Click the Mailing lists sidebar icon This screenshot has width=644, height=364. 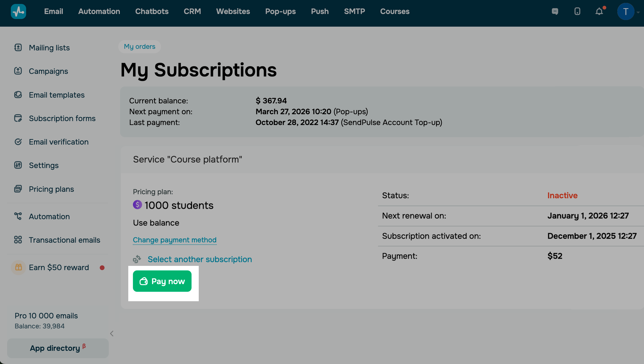pyautogui.click(x=18, y=47)
